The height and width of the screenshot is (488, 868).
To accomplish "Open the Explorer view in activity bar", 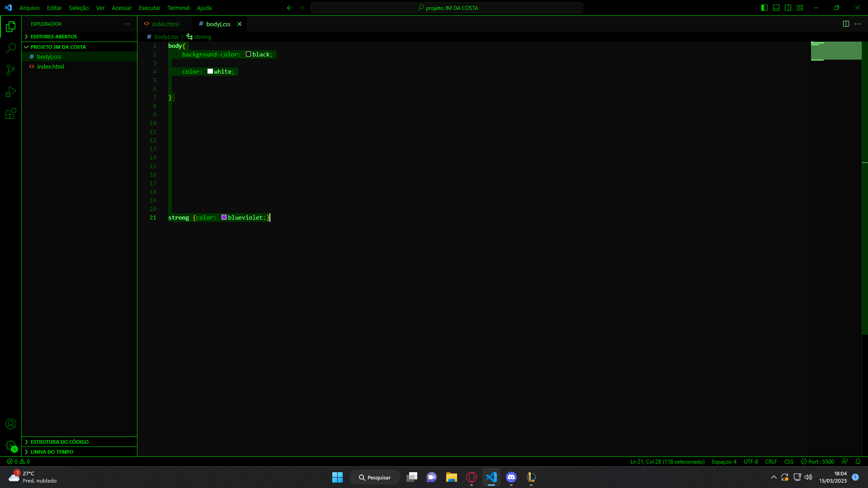I will pos(11,27).
